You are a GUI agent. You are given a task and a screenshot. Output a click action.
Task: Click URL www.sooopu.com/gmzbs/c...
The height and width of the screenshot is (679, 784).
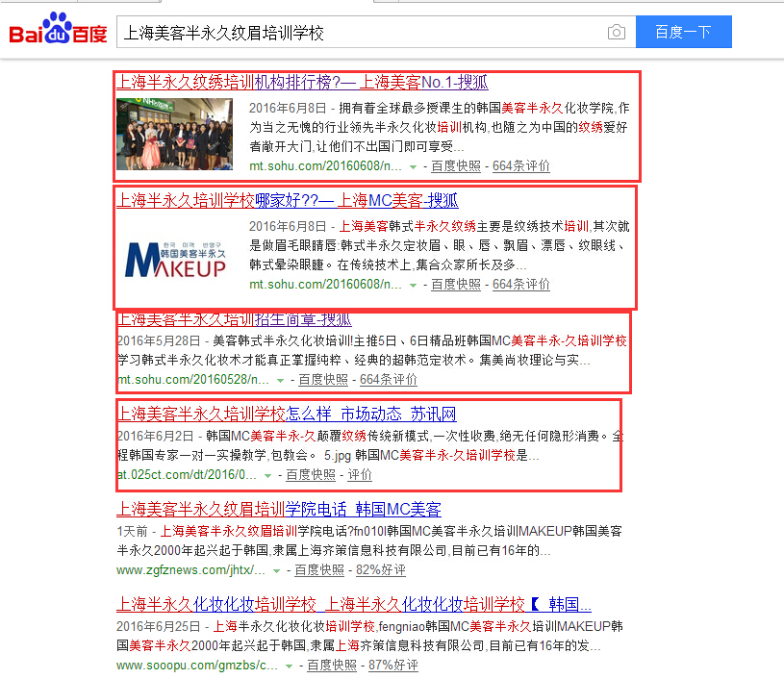[197, 665]
